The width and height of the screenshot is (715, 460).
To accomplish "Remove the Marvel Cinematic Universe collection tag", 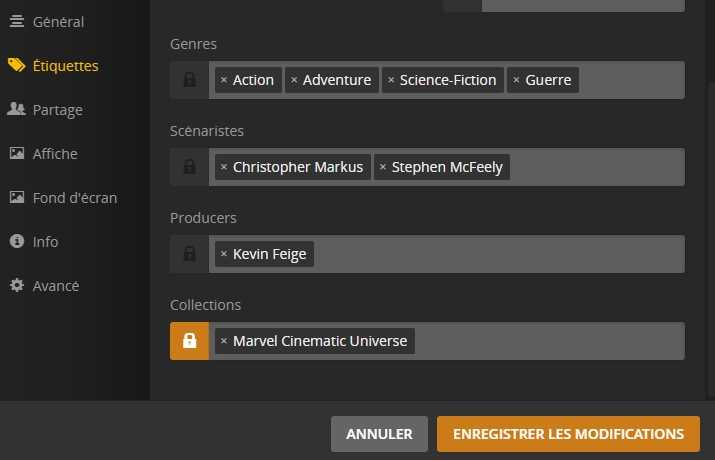I will coord(223,341).
